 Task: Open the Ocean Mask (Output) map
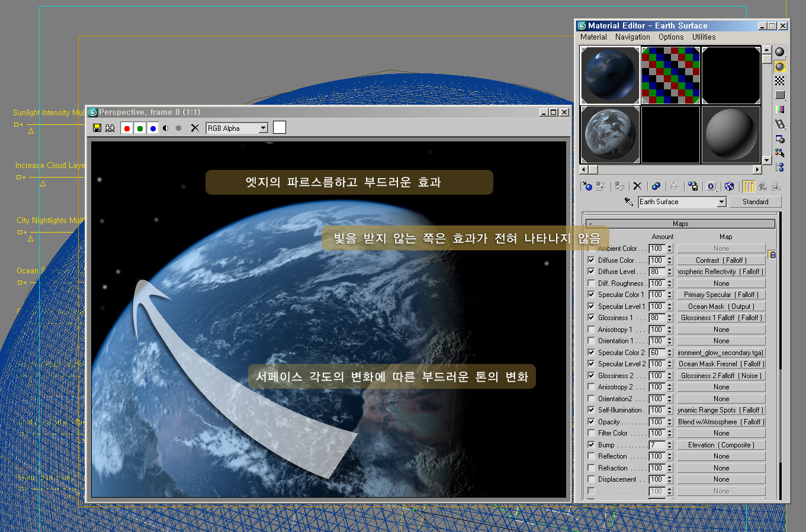tap(721, 307)
